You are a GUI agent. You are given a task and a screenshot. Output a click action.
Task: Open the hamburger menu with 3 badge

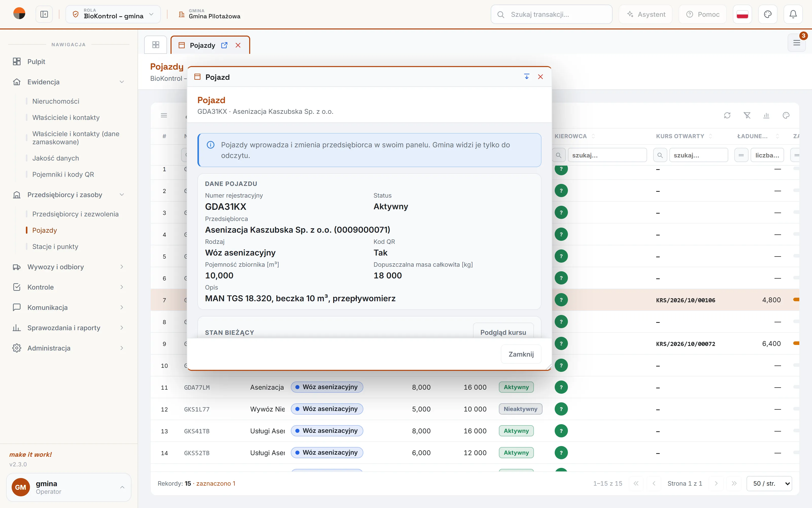tap(797, 43)
